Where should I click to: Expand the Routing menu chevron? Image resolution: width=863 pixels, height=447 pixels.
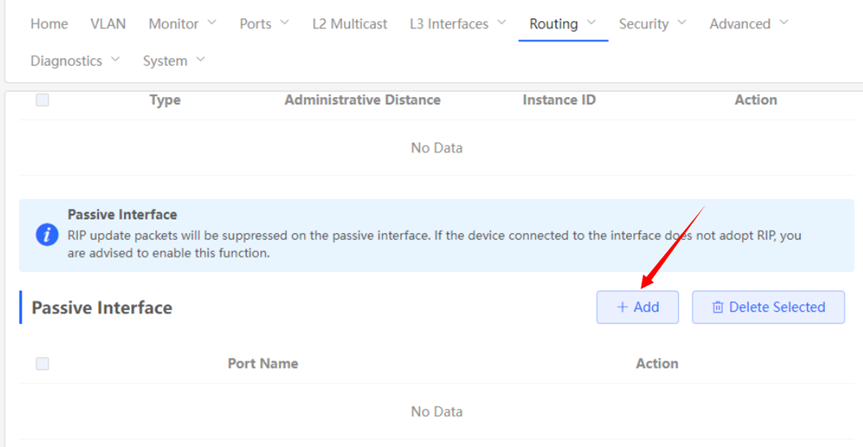tap(592, 23)
